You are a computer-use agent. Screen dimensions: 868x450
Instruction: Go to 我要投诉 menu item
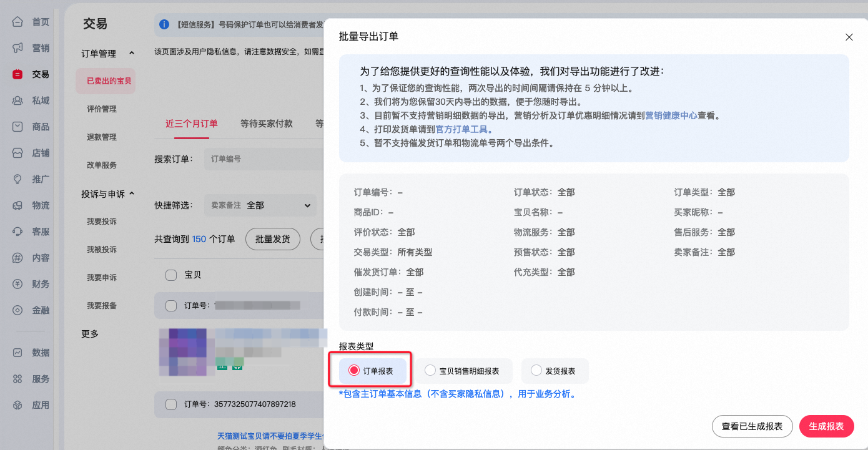tap(102, 222)
